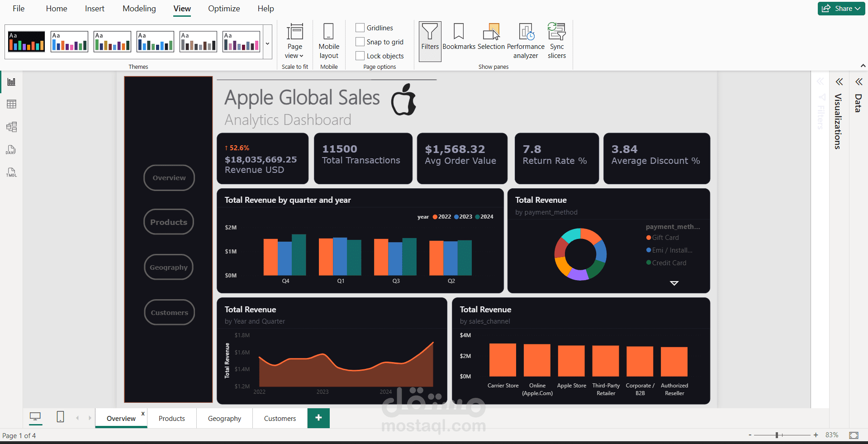Click the fit to page icon
868x444 pixels.
coord(854,435)
